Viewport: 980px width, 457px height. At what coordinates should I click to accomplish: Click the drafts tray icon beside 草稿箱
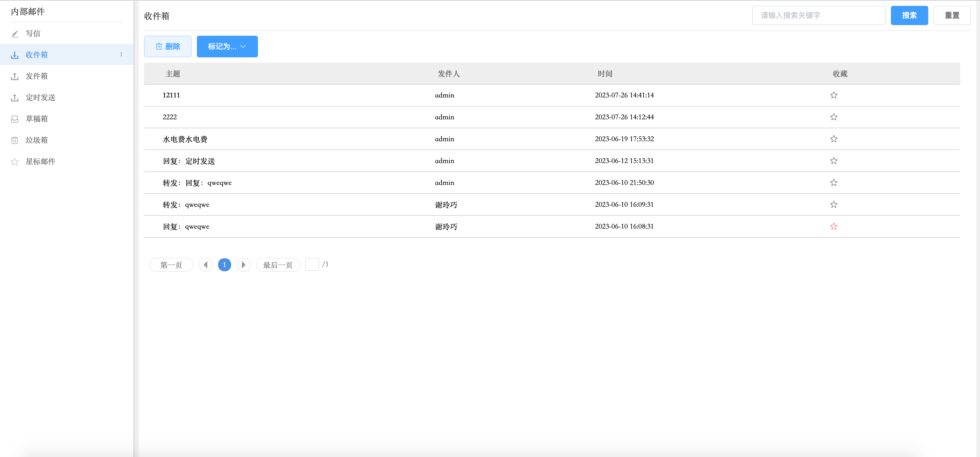14,119
